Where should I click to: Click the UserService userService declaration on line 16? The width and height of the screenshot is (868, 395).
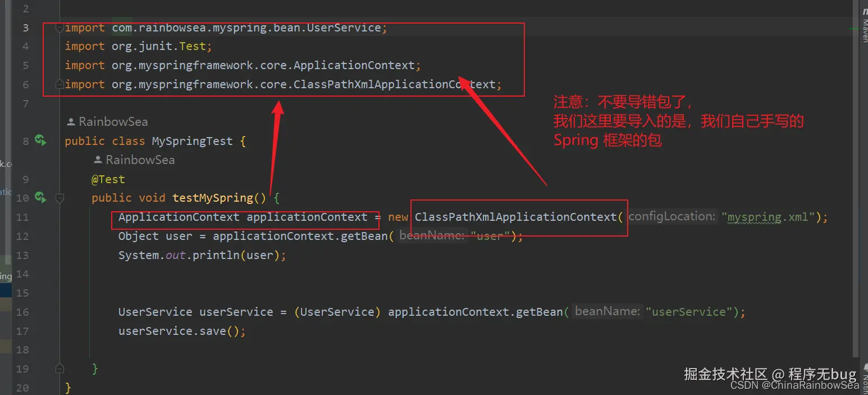195,312
